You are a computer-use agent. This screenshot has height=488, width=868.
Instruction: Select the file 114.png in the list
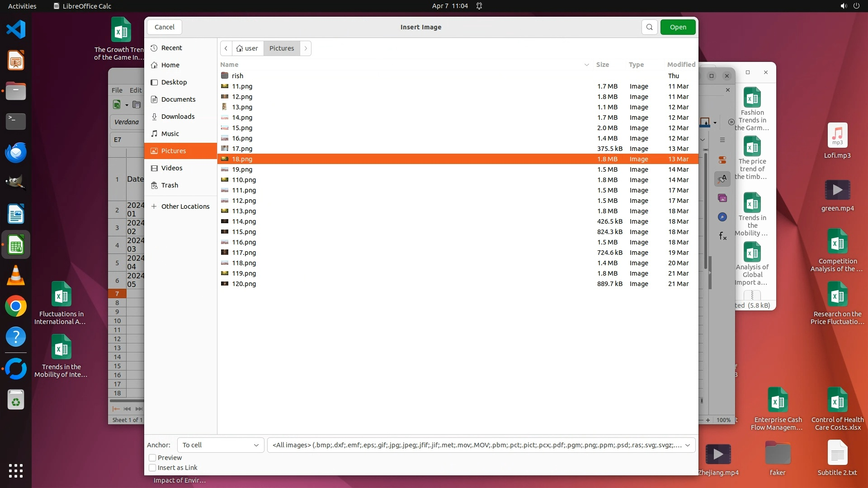pos(244,221)
